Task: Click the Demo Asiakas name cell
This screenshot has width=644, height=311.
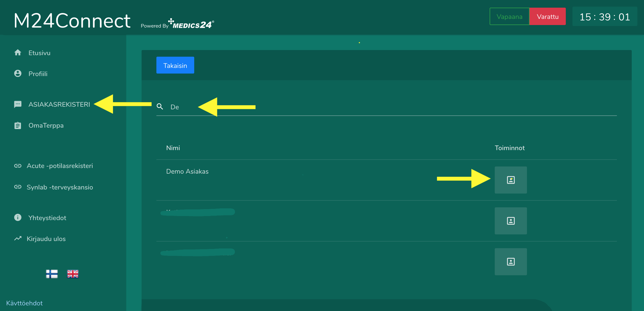Action: 187,171
